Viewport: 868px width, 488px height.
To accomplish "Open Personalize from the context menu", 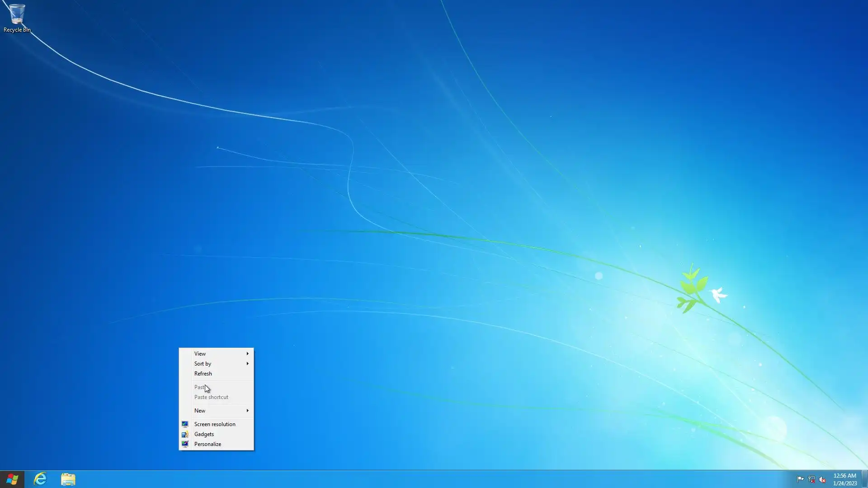I will [208, 444].
